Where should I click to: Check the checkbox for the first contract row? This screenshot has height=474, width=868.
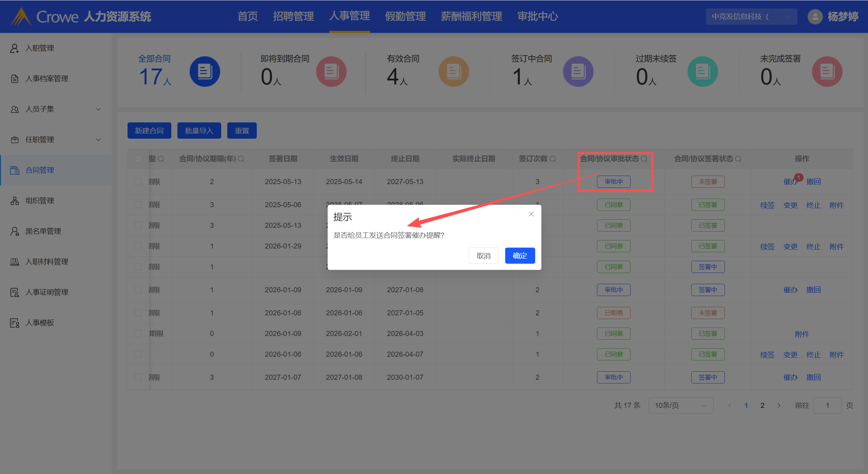(138, 182)
